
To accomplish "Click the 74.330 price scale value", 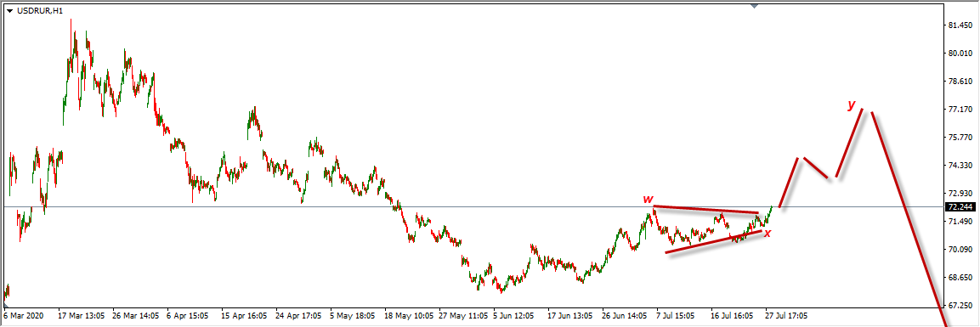I will (960, 166).
